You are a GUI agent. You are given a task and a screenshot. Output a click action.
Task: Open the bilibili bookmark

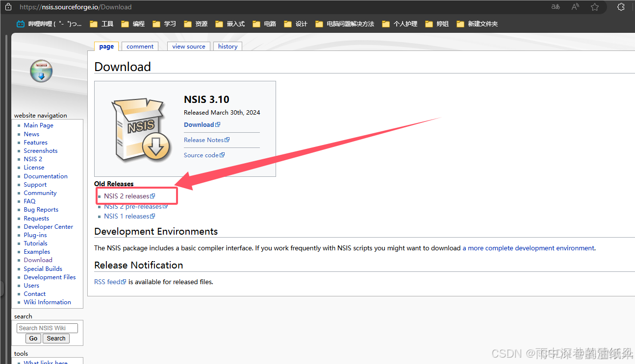[x=49, y=24]
